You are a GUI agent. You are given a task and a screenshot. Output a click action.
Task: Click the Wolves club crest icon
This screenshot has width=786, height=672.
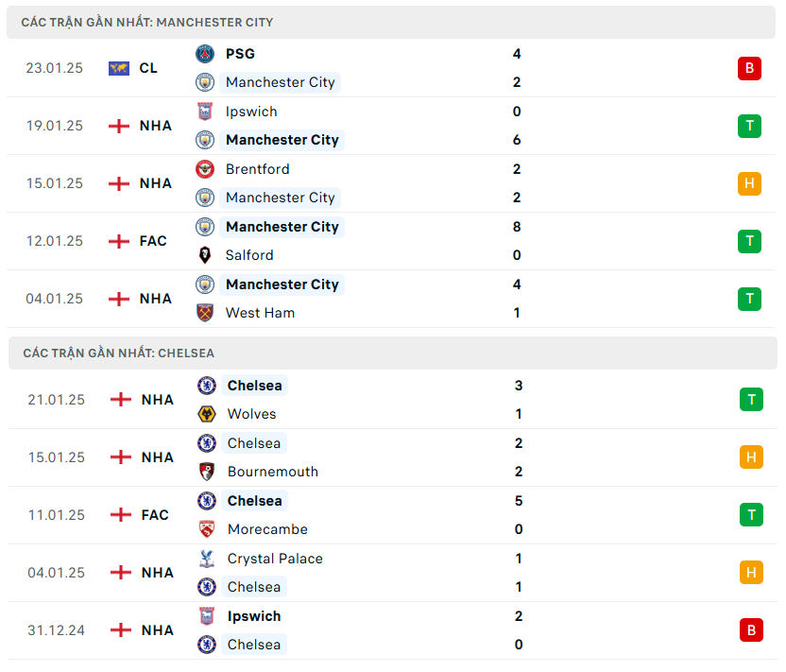tap(207, 414)
